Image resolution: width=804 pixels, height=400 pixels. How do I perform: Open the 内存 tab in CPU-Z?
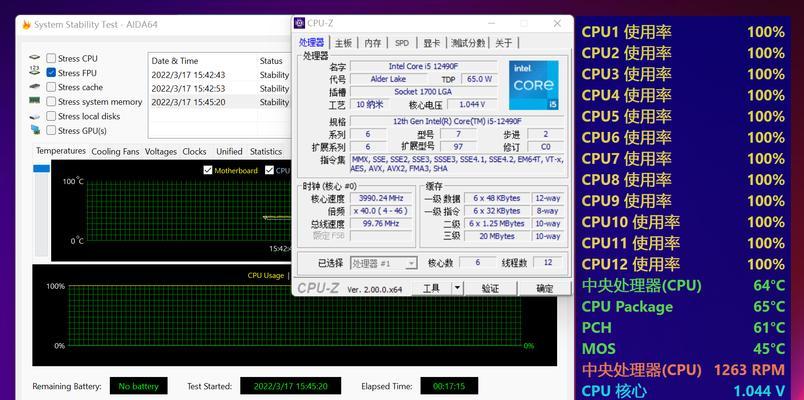[373, 43]
